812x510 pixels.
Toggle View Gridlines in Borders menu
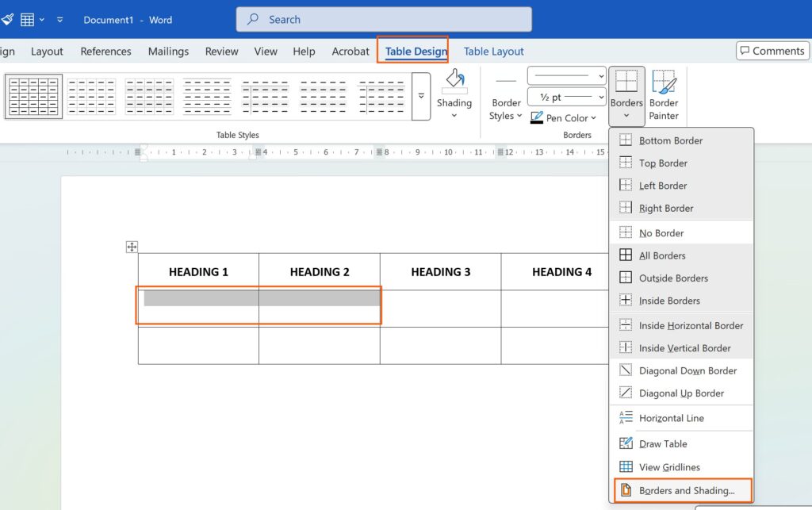tap(669, 467)
